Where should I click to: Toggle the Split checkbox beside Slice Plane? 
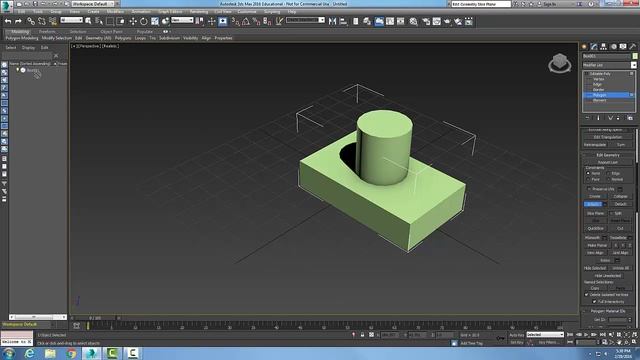click(x=611, y=213)
